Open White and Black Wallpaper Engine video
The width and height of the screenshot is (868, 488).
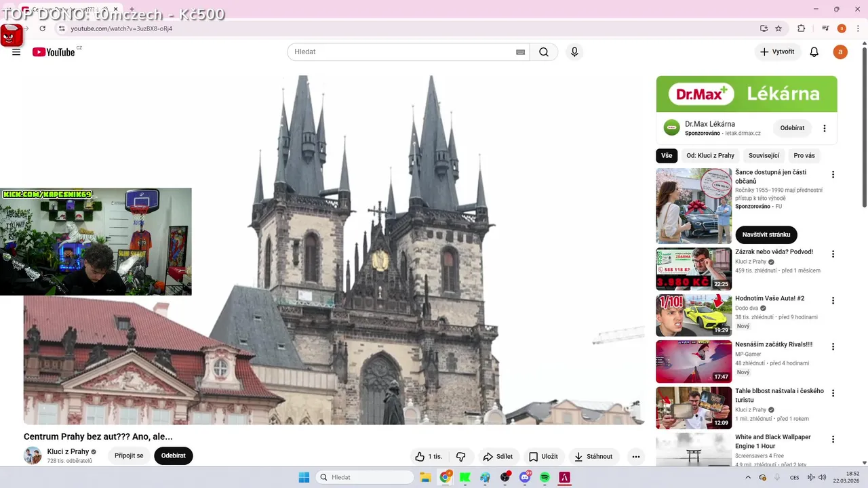pyautogui.click(x=772, y=442)
